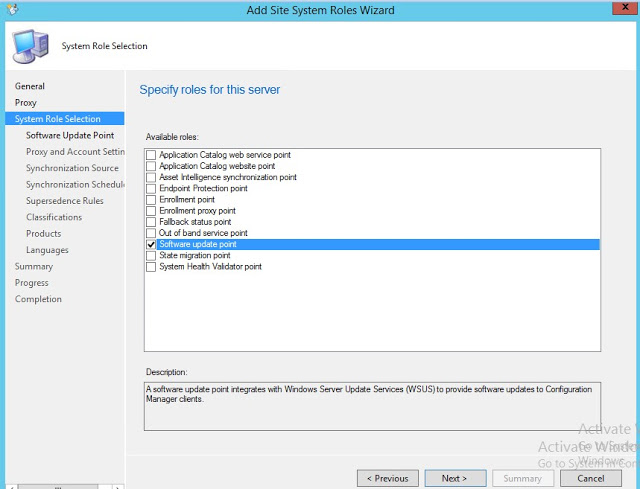Screen dimensions: 640x489
Task: Select Languages in the left pane
Action: pos(47,250)
